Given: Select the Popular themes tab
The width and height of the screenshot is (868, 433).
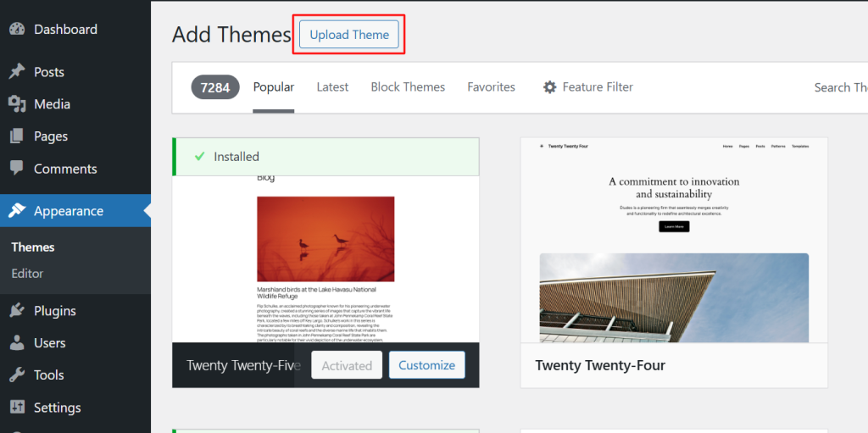Looking at the screenshot, I should tap(274, 87).
